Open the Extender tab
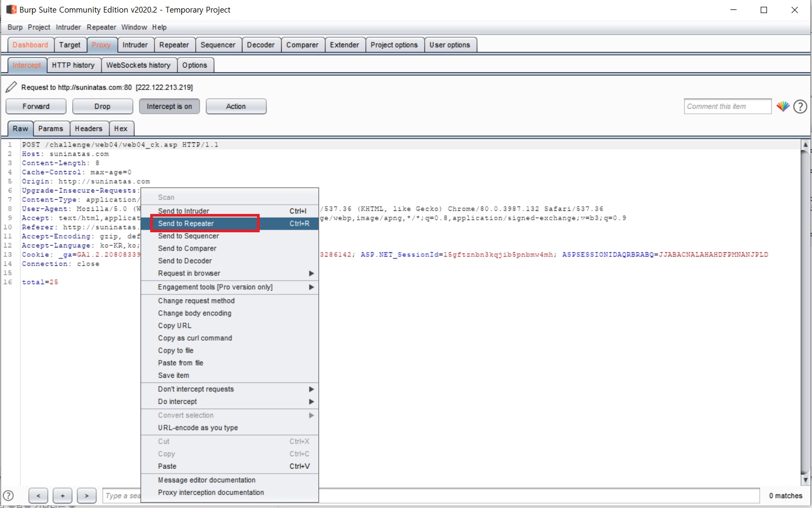 [344, 45]
